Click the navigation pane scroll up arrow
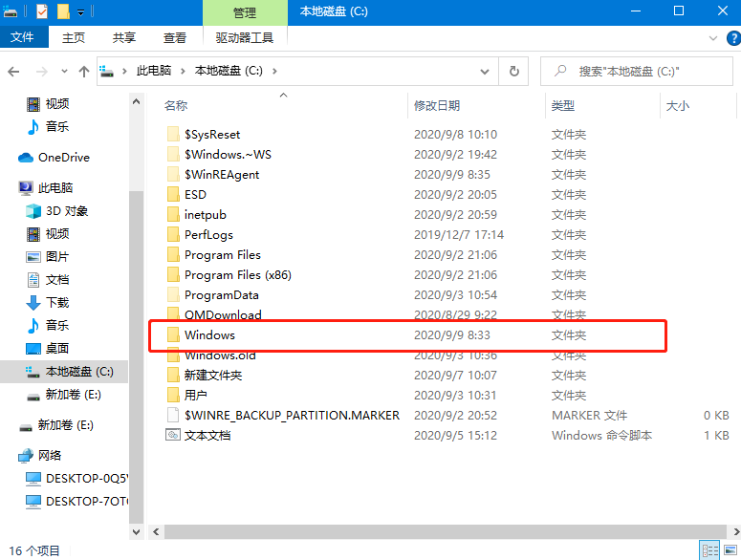This screenshot has height=560, width=741. [136, 101]
